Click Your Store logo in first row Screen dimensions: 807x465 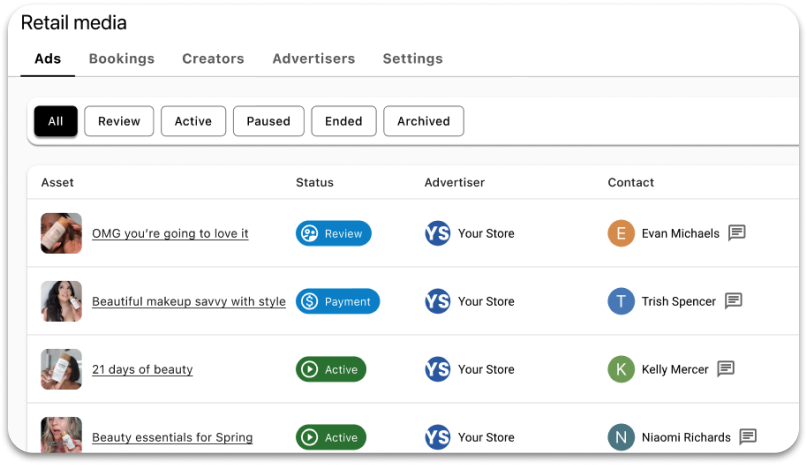437,233
